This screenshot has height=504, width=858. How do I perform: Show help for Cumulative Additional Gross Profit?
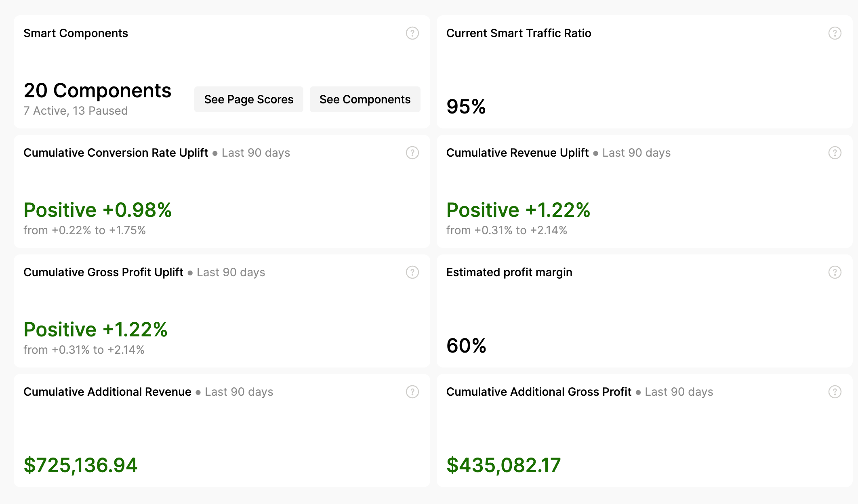pyautogui.click(x=835, y=392)
